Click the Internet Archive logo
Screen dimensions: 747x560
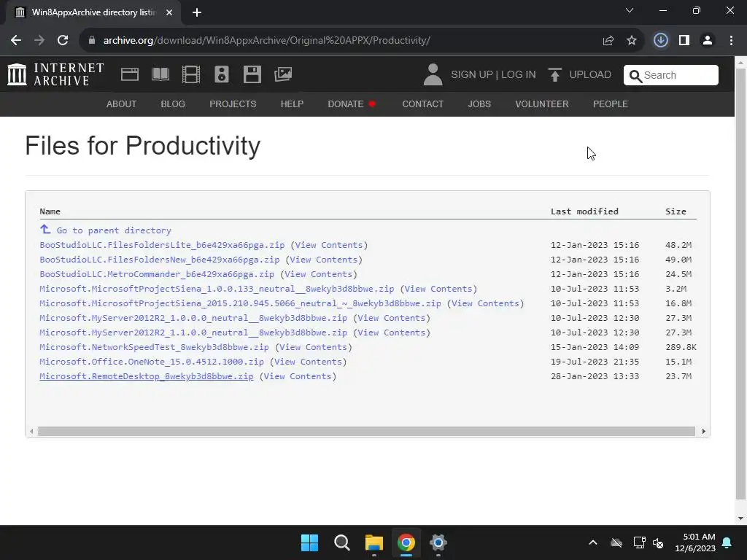55,75
